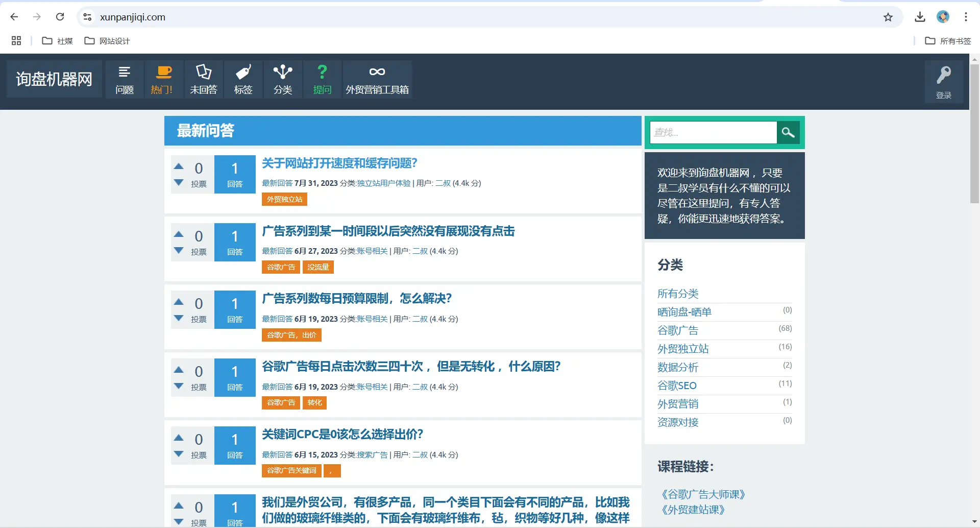Go back using browser back arrow

pyautogui.click(x=14, y=17)
